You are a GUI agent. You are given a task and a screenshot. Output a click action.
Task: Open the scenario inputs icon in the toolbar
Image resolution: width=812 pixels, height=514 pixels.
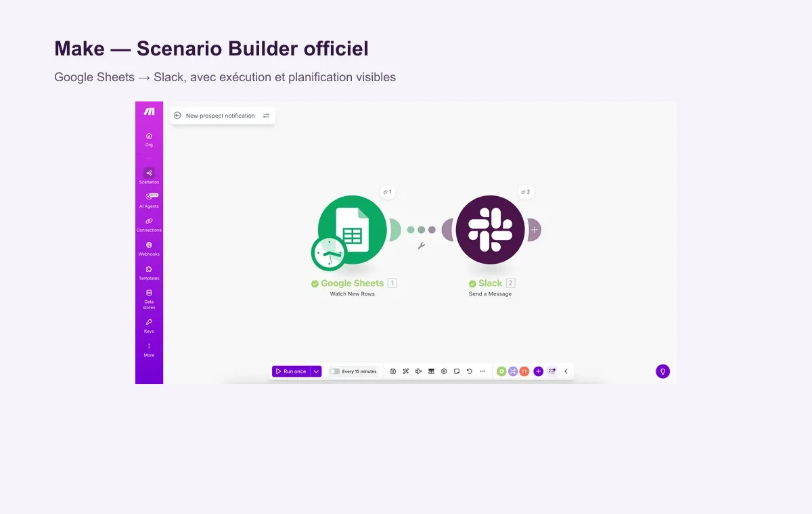[431, 371]
